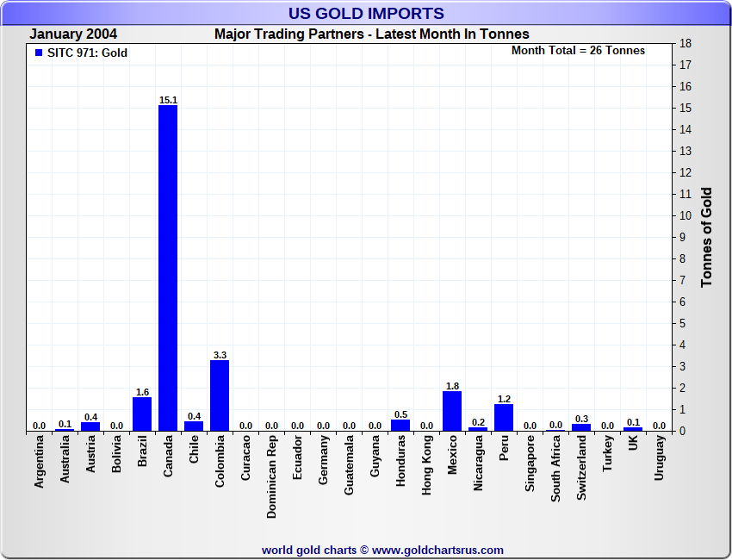732x560 pixels.
Task: Click the South Africa axis label
Action: point(555,469)
